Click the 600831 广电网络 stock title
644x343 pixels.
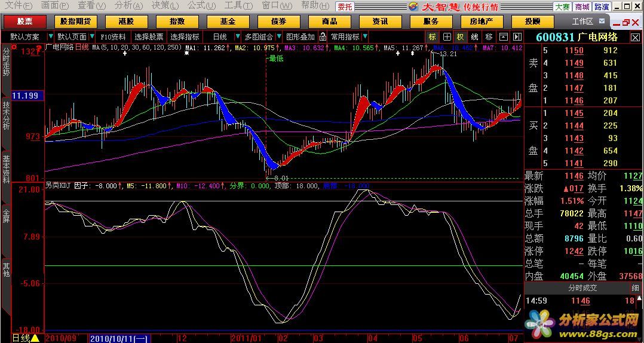[x=576, y=38]
